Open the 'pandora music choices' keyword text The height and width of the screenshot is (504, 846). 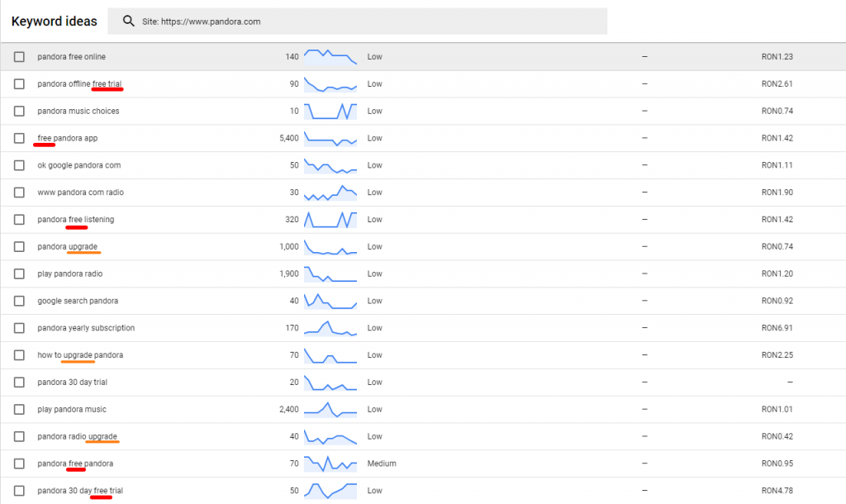(x=78, y=112)
